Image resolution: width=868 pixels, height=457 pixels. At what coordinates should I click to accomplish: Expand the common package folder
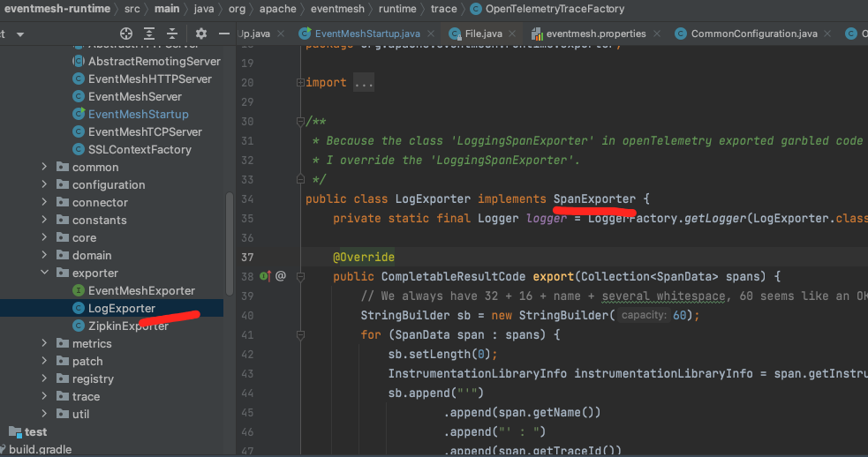pos(44,167)
